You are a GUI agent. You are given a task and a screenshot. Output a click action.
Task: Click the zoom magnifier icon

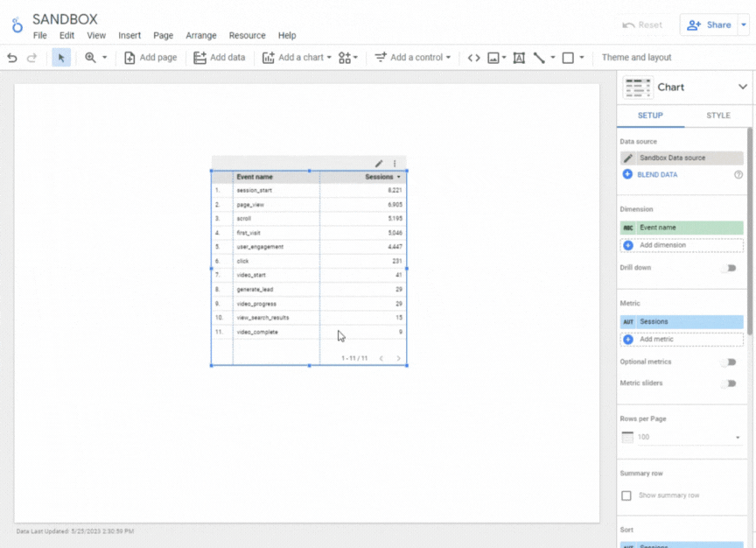coord(90,58)
